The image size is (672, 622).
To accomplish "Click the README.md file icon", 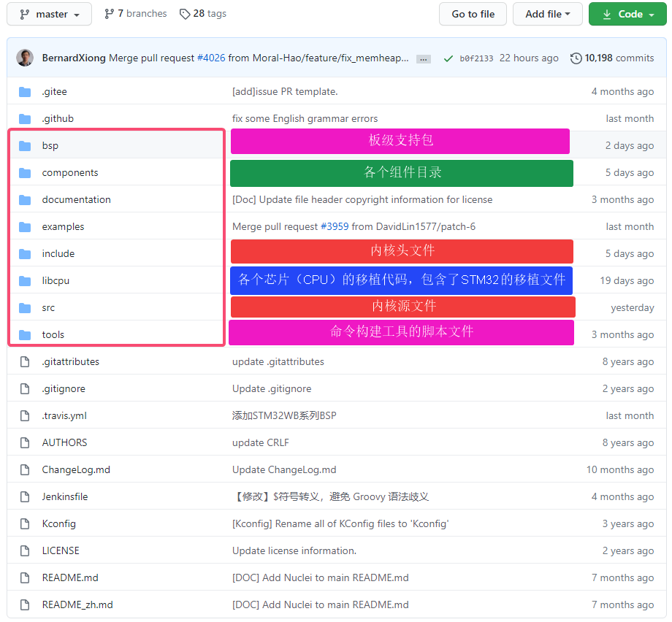I will 25,577.
